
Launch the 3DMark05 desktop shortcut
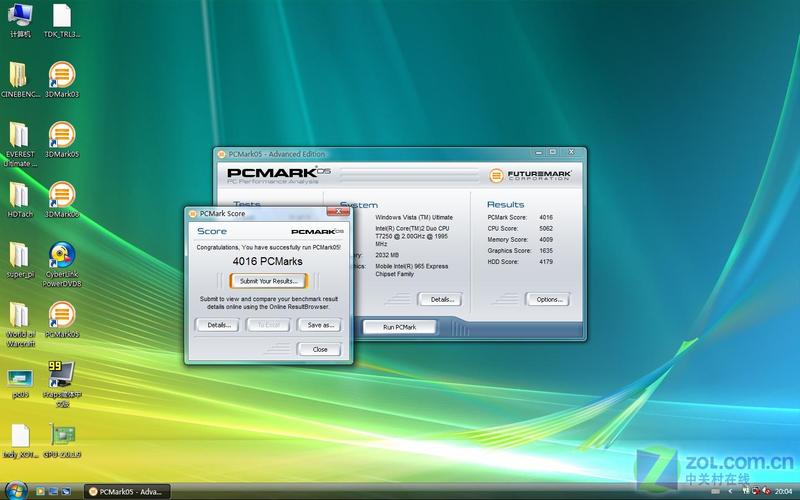click(x=62, y=140)
